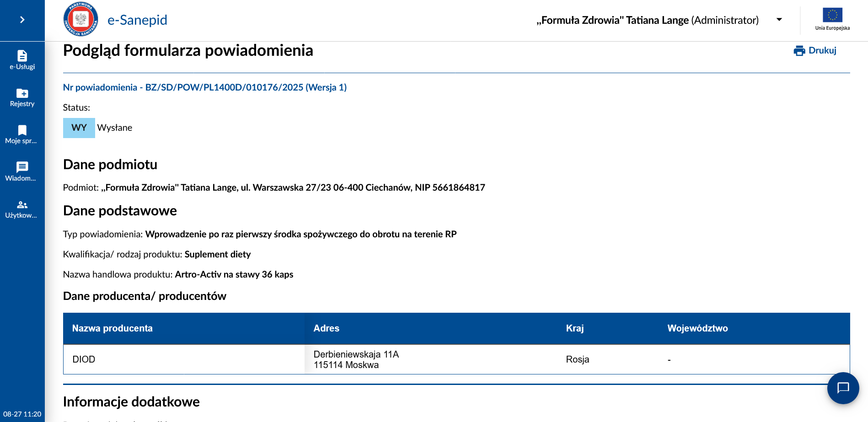
Task: Open Użytkownicy users icon in sidebar
Action: coord(22,205)
